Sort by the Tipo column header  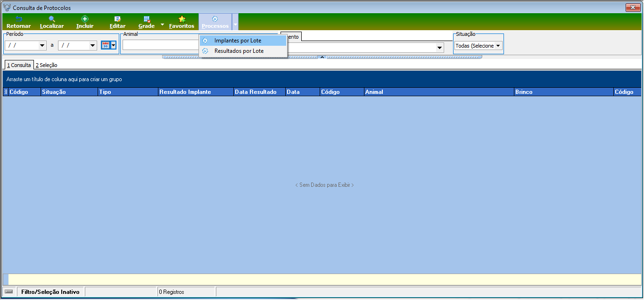click(x=128, y=92)
